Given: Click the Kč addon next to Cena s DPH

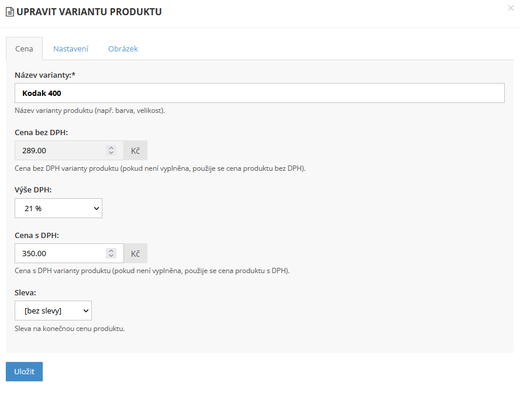Looking at the screenshot, I should (135, 253).
